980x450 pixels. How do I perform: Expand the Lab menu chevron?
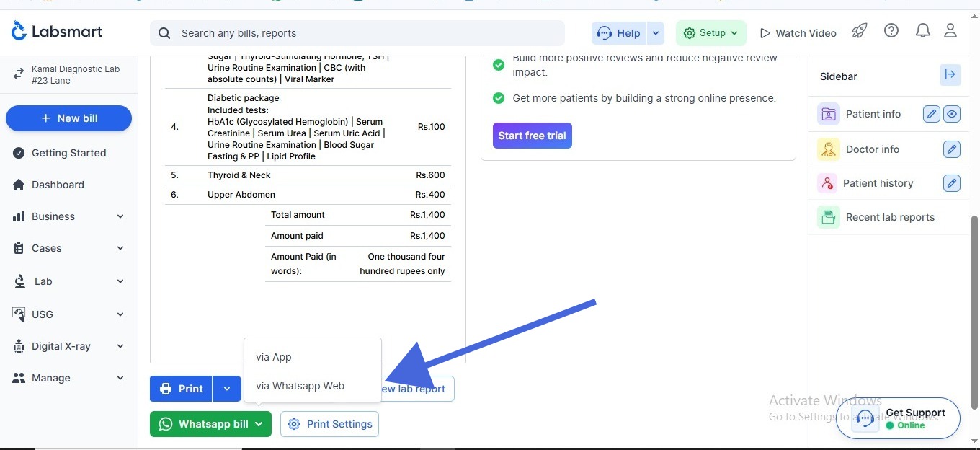[x=120, y=281]
